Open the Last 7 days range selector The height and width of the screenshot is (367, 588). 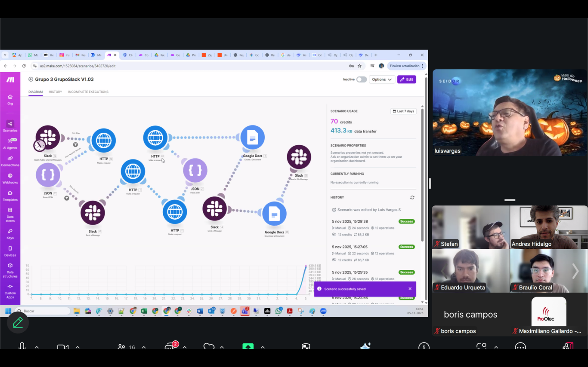pyautogui.click(x=403, y=111)
